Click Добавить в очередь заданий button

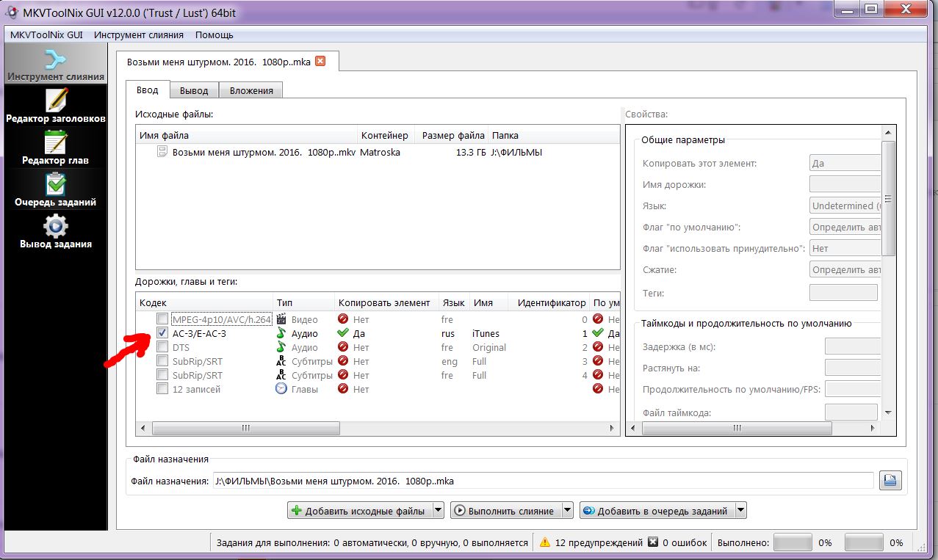coord(657,510)
